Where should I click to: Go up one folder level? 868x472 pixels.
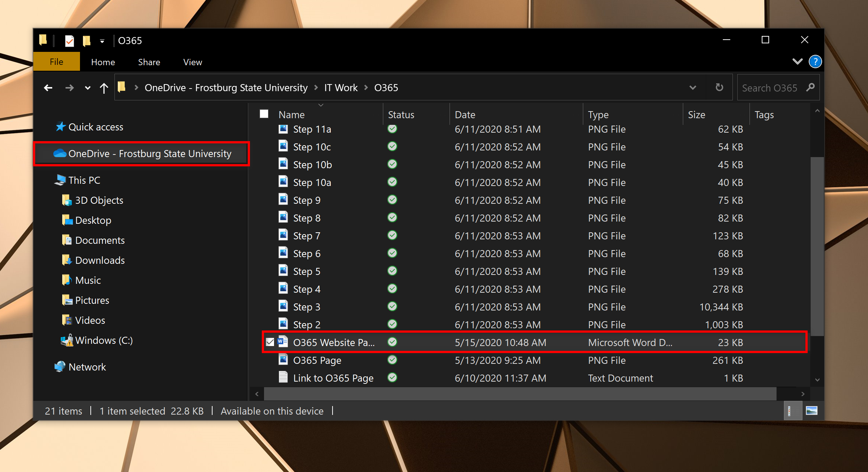104,88
